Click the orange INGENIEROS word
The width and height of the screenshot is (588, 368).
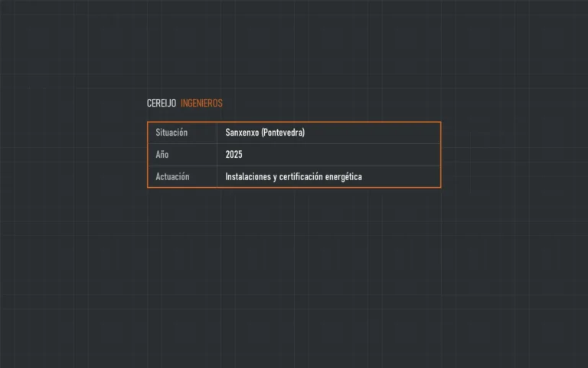pyautogui.click(x=202, y=103)
